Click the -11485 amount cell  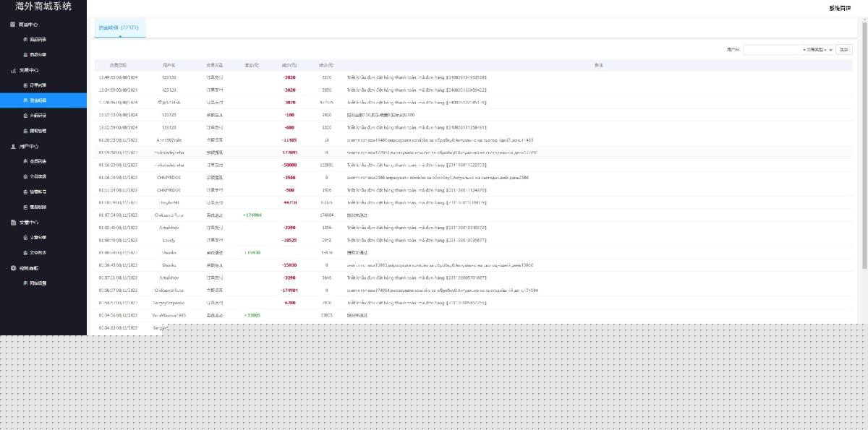(289, 140)
